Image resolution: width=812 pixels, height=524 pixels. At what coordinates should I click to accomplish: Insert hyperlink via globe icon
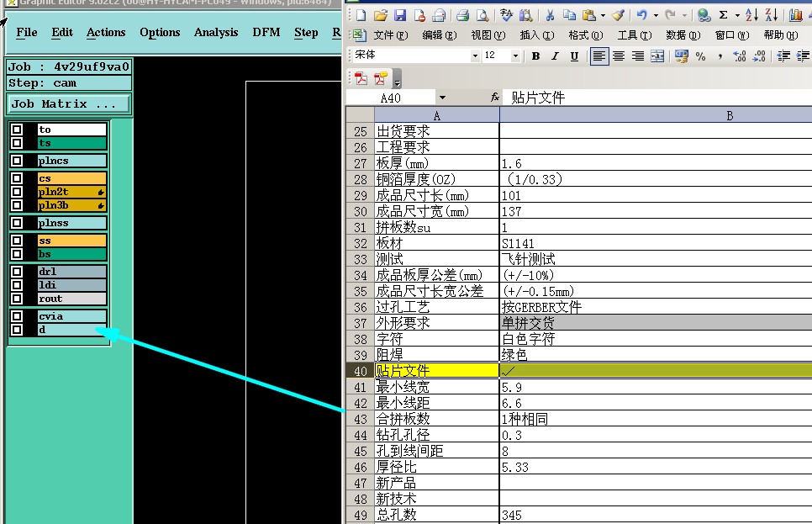tap(704, 15)
